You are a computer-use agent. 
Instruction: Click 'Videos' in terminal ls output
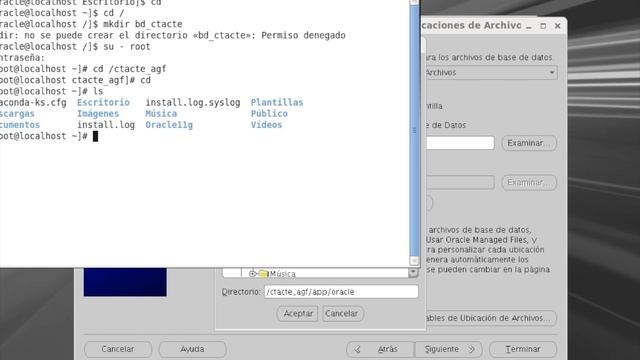pyautogui.click(x=266, y=125)
